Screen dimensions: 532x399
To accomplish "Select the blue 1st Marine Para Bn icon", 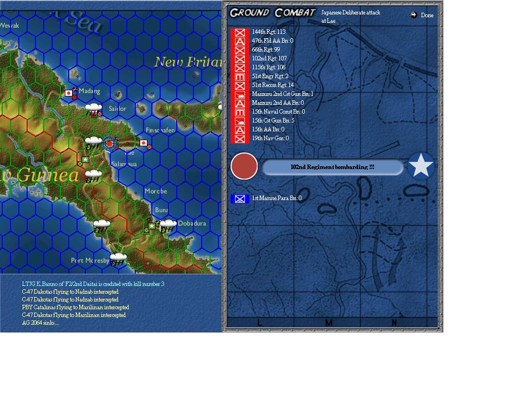I will click(240, 199).
